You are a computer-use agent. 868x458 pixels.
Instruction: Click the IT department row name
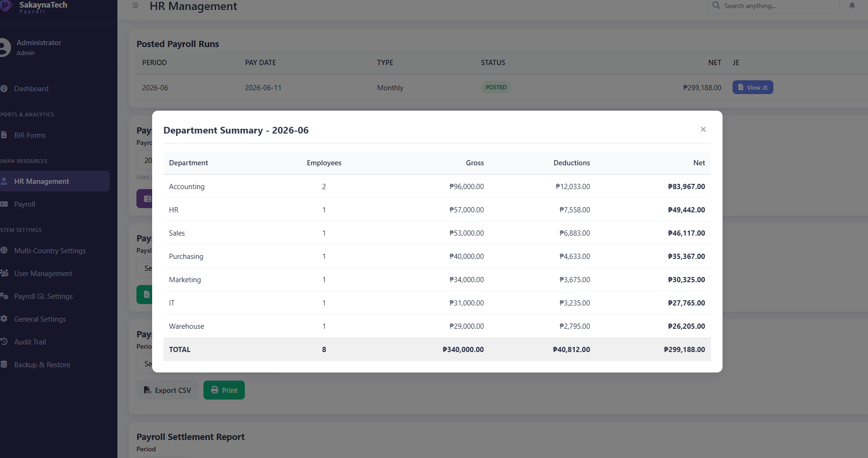pos(172,303)
